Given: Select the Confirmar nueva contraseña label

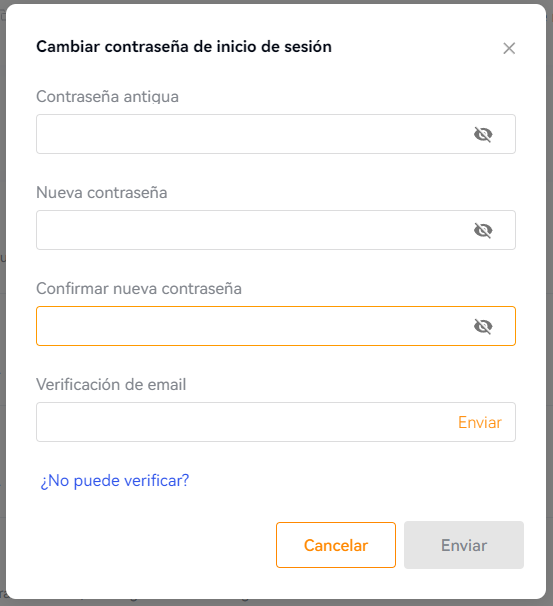Looking at the screenshot, I should click(x=139, y=288).
